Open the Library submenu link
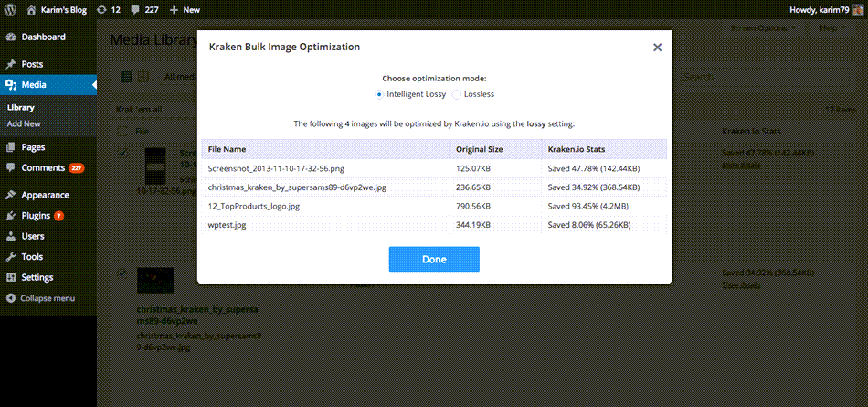The height and width of the screenshot is (407, 868). tap(20, 108)
